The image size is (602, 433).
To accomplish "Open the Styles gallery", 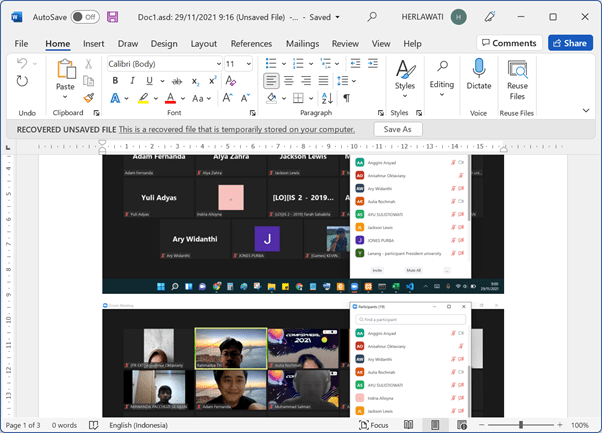I will coord(404,76).
